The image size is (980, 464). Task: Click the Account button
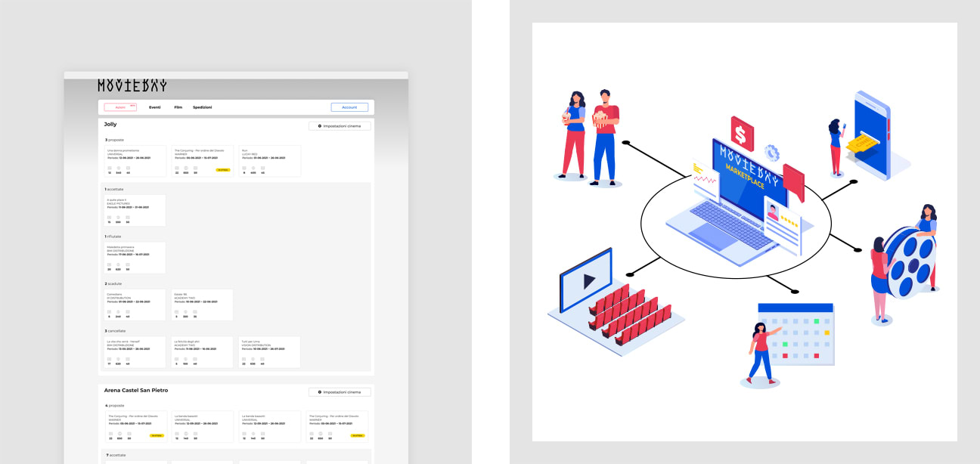click(x=349, y=107)
